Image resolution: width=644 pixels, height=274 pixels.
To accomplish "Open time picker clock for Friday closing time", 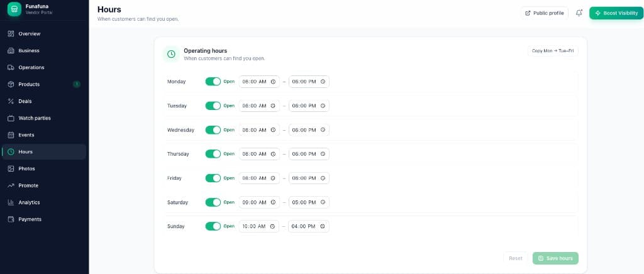I will point(323,178).
